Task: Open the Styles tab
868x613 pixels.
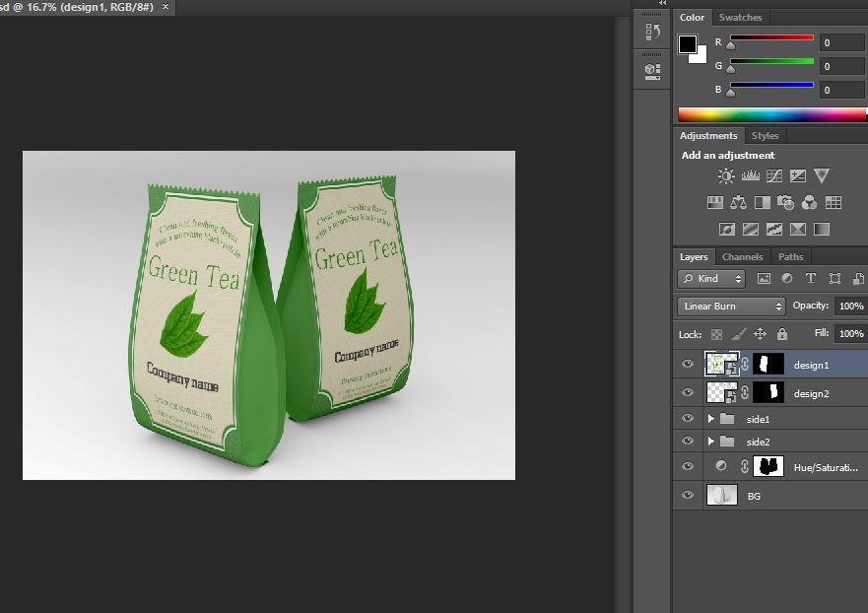Action: pyautogui.click(x=765, y=135)
